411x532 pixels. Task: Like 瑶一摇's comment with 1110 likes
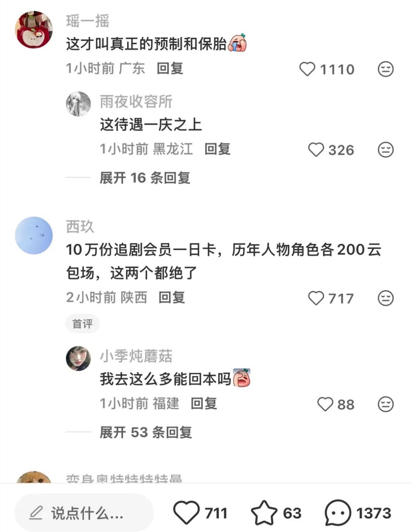click(307, 69)
